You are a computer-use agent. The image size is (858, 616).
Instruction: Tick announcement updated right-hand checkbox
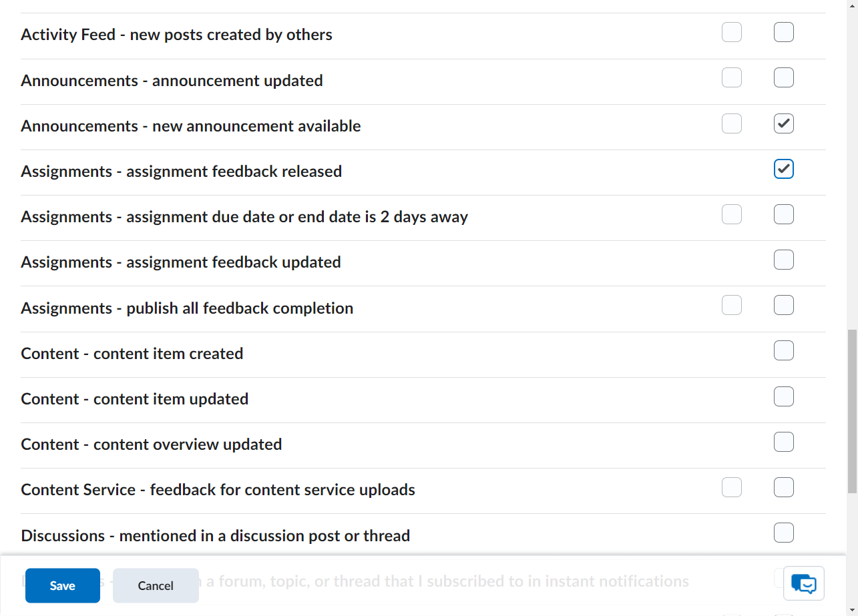point(784,77)
